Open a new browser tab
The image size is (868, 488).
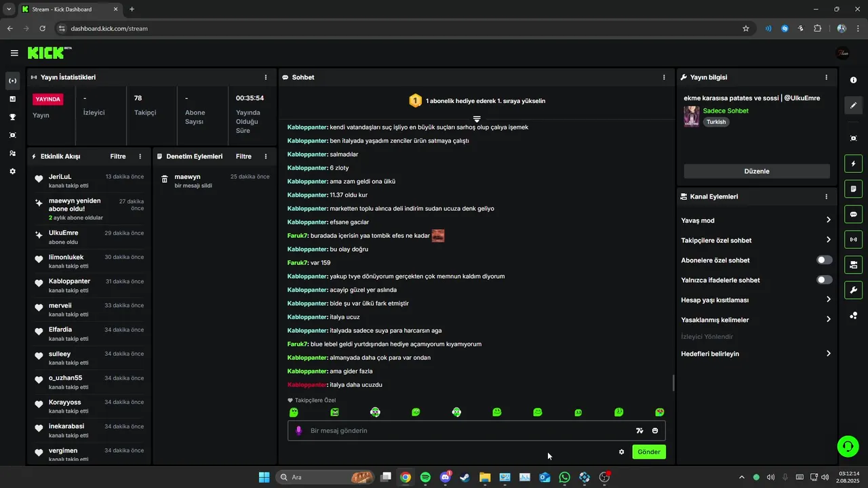[x=132, y=9]
